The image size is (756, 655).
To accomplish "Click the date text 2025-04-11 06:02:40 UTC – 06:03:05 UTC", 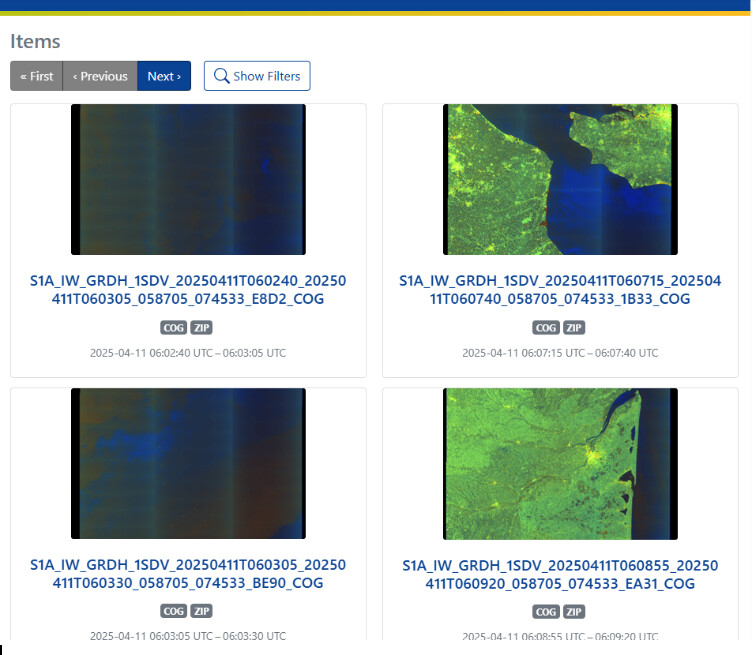I will coord(188,353).
